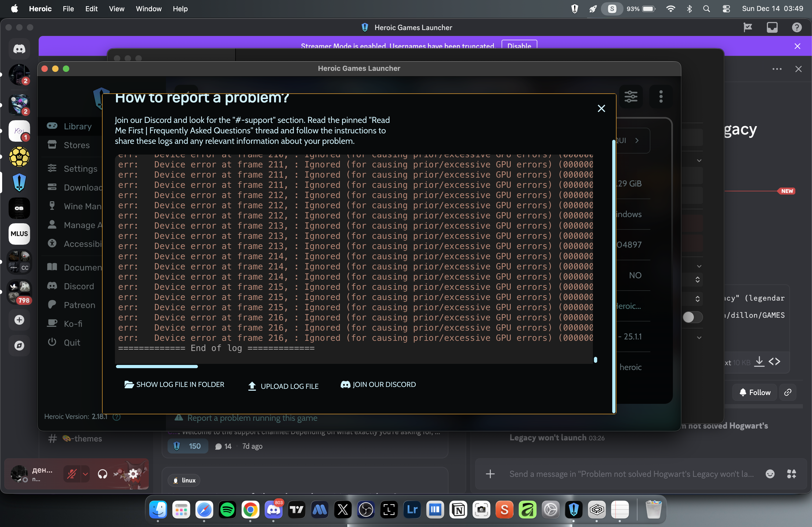Click the horizontal scrollbar under the log
Screen dimensions: 812x527
pos(157,367)
